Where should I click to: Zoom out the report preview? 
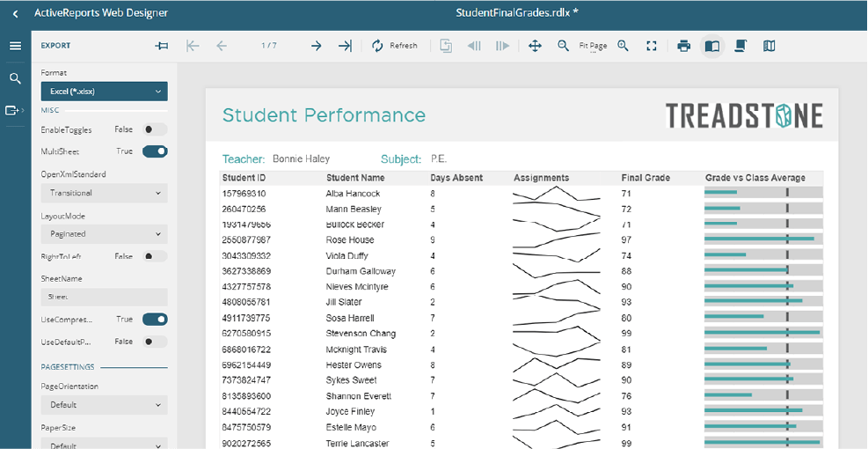(x=563, y=46)
